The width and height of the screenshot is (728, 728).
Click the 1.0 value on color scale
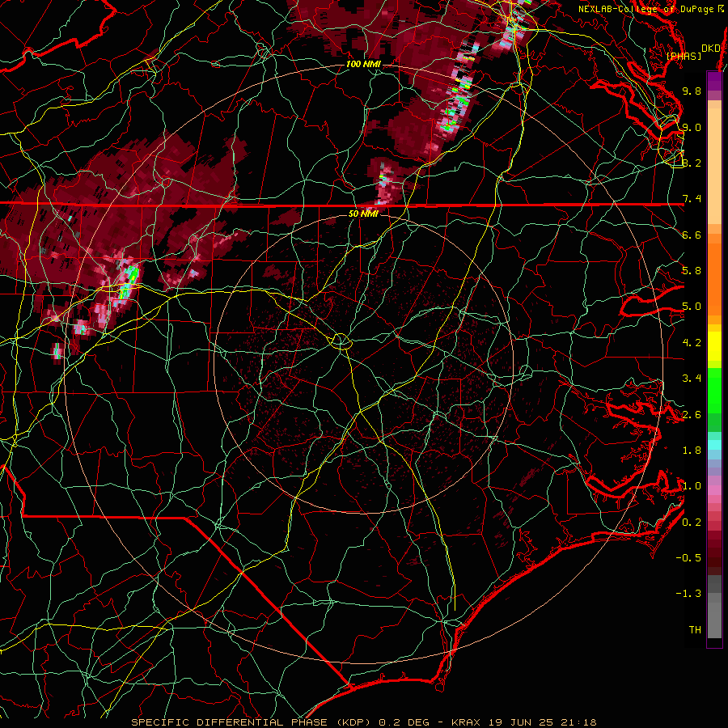point(692,486)
